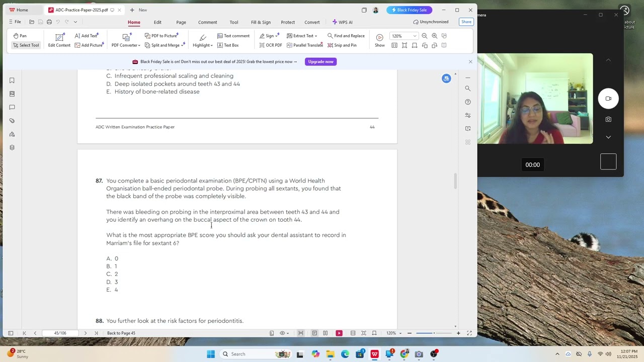Open the Split and Merge dropdown
This screenshot has width=644, height=362.
coord(165,45)
